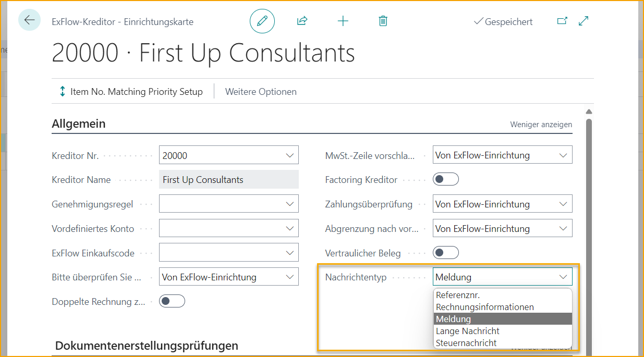Select Rechnungsinformationen from the list
The image size is (644, 357).
485,307
